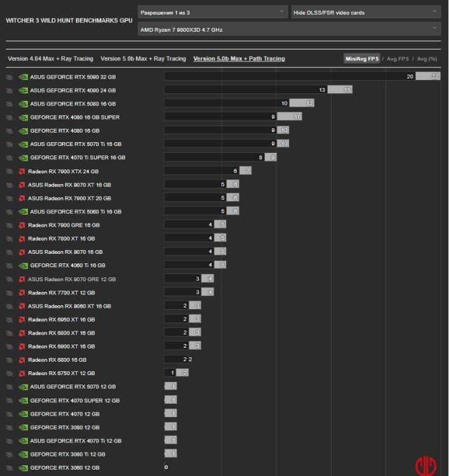Hide the ASUS GeForce RTX 4070 Ti row
This screenshot has width=449, height=476.
click(x=10, y=441)
